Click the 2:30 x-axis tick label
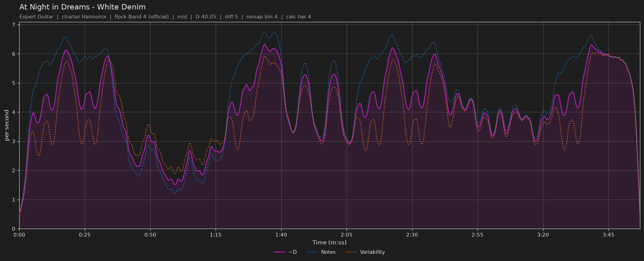This screenshot has height=261, width=644. 412,235
